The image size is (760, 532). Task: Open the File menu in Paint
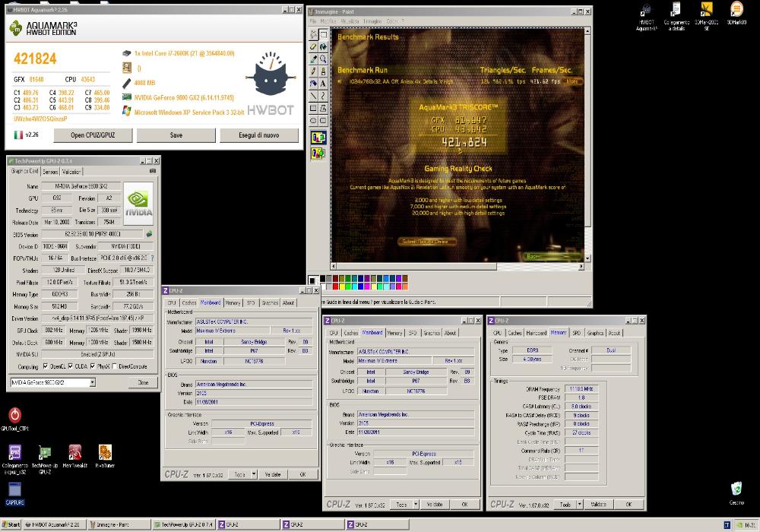pos(312,21)
